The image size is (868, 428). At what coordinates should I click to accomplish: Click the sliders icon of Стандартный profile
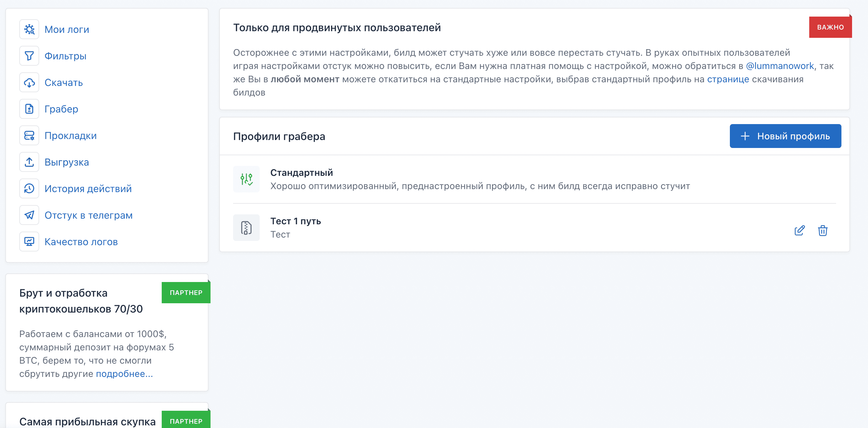(x=246, y=179)
